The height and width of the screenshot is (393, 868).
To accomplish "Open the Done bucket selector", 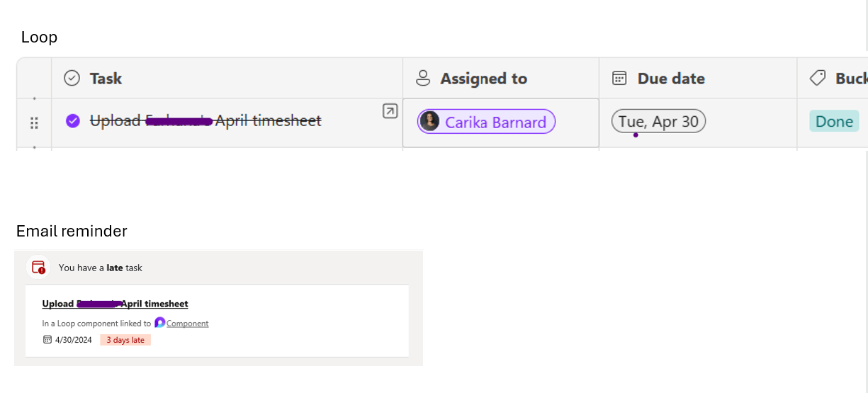I will 834,122.
